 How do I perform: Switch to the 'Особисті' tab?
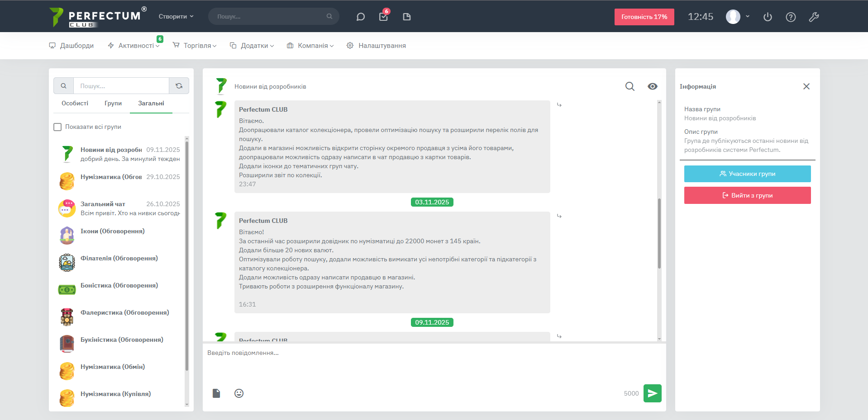(75, 104)
